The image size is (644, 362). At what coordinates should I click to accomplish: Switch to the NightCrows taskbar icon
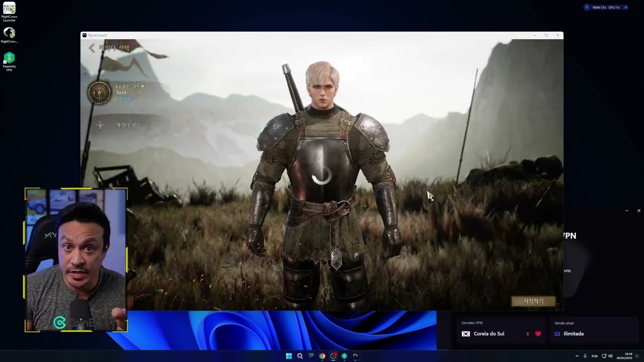click(x=355, y=356)
